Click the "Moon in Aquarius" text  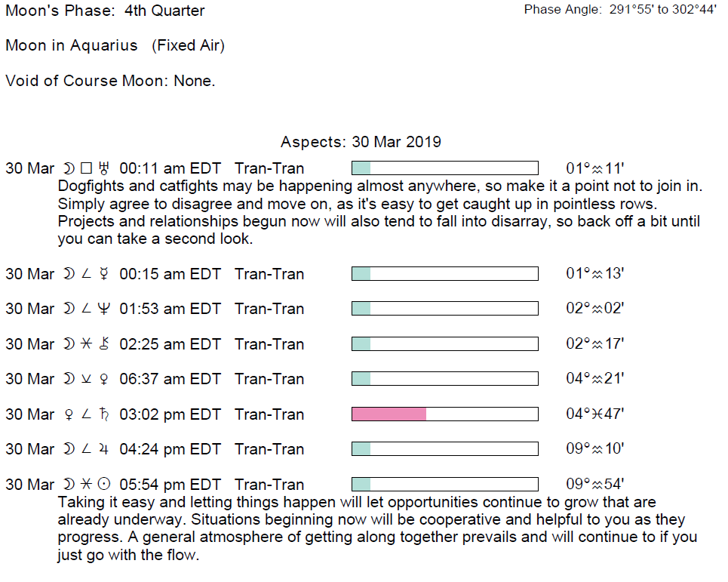tap(72, 45)
